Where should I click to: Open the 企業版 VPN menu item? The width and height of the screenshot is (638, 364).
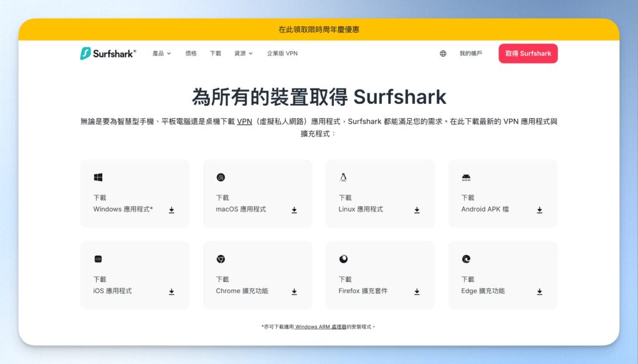click(x=282, y=54)
